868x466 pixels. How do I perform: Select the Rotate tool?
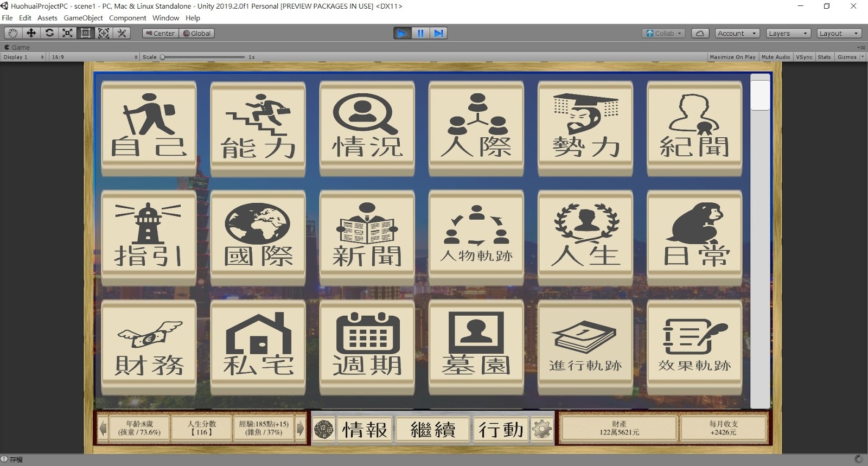(49, 33)
